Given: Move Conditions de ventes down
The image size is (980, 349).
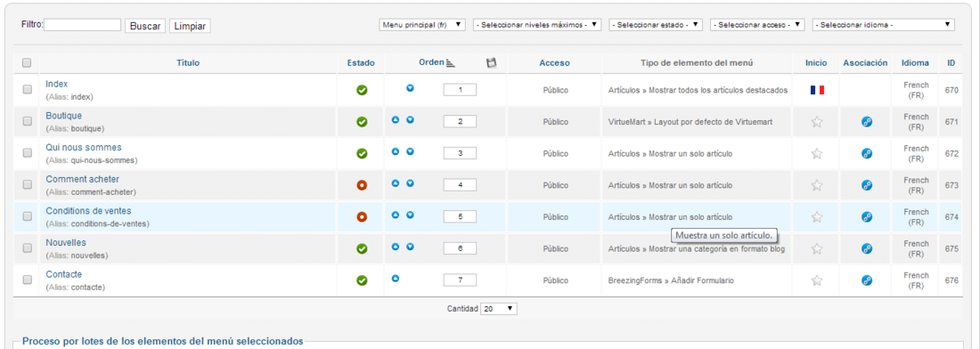Looking at the screenshot, I should [x=410, y=215].
